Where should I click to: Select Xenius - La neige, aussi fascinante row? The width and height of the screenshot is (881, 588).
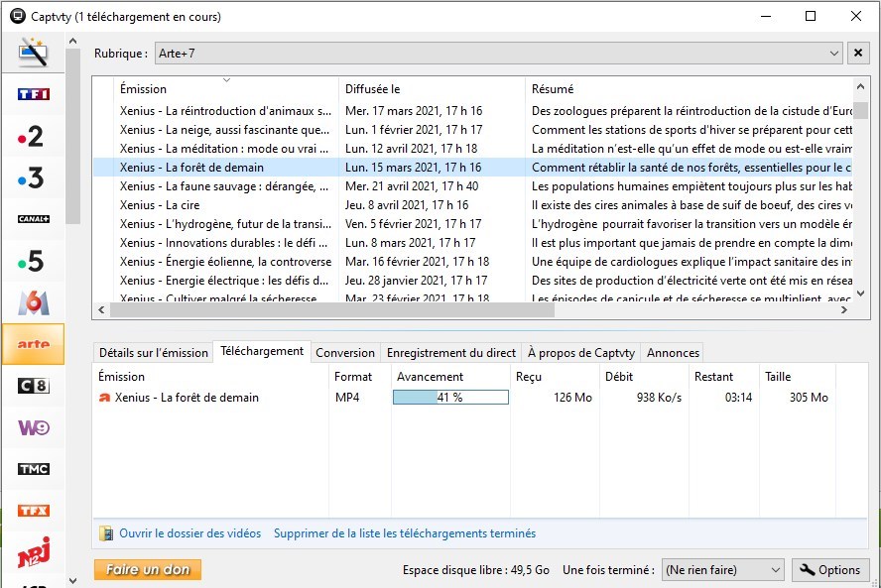(472, 130)
